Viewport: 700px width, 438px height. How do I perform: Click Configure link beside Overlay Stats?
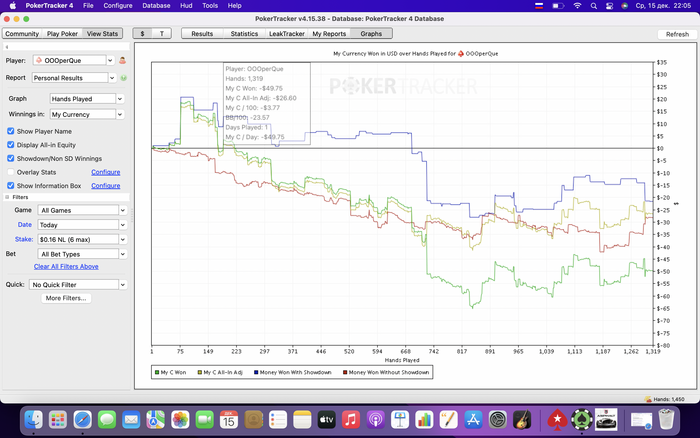pyautogui.click(x=105, y=172)
